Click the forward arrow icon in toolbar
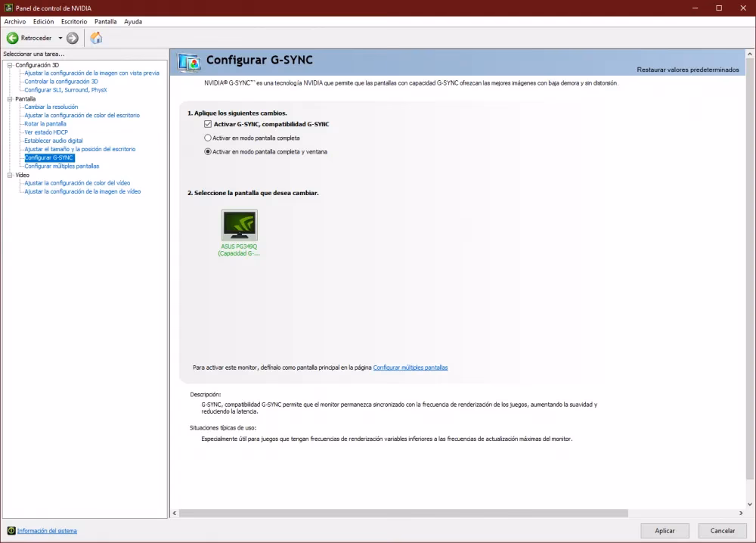 tap(73, 38)
